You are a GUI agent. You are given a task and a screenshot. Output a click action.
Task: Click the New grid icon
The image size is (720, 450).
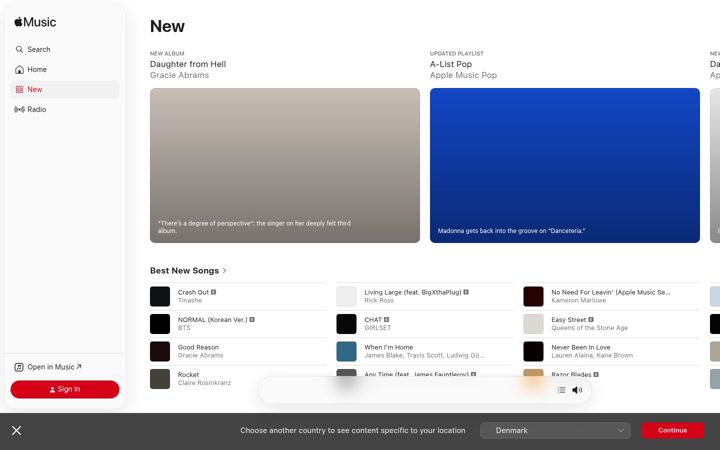pos(19,90)
